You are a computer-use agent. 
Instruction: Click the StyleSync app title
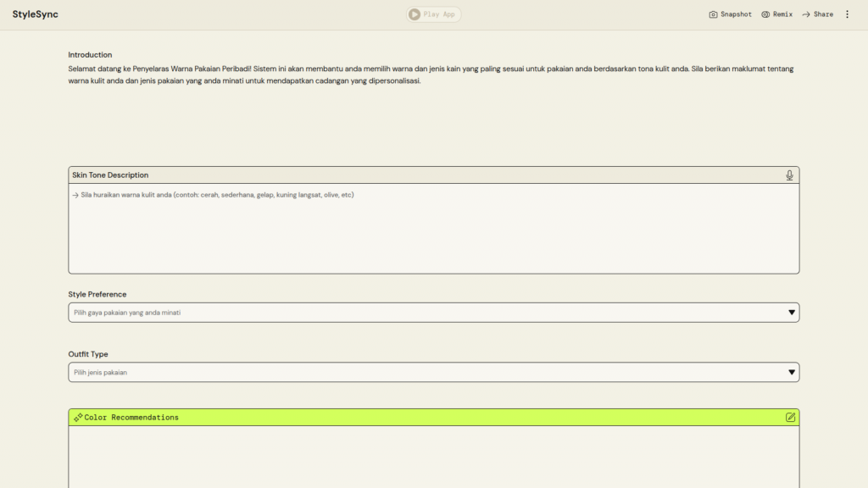[36, 14]
